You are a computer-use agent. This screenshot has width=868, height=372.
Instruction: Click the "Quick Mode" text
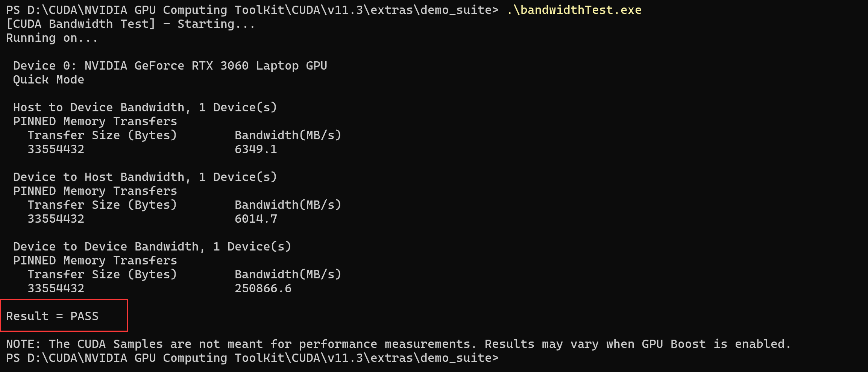click(x=49, y=80)
